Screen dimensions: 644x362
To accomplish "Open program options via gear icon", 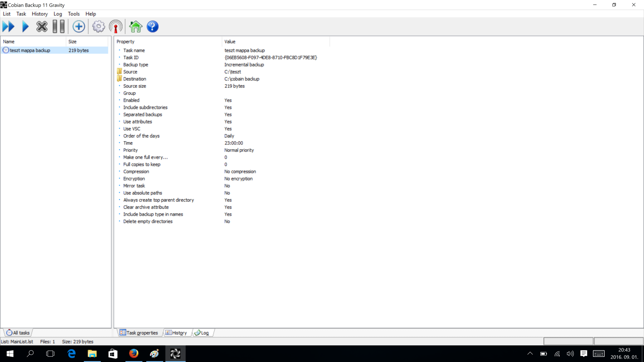I will click(x=98, y=26).
